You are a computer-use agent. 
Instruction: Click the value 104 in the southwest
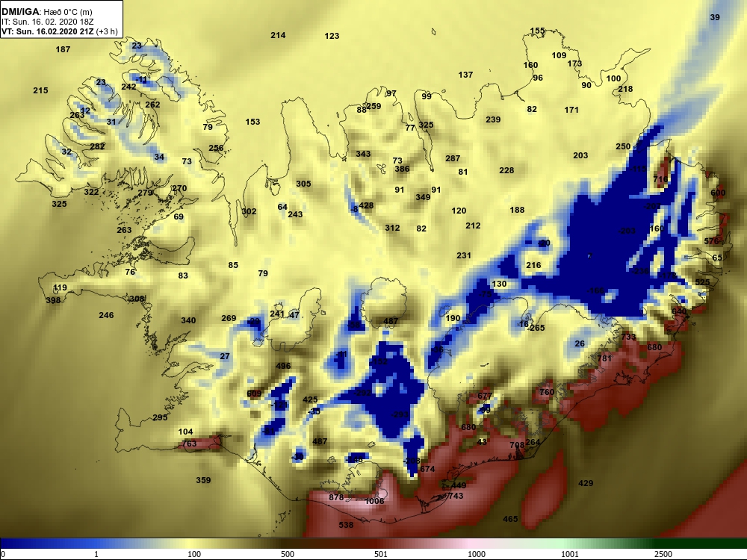[x=185, y=432]
